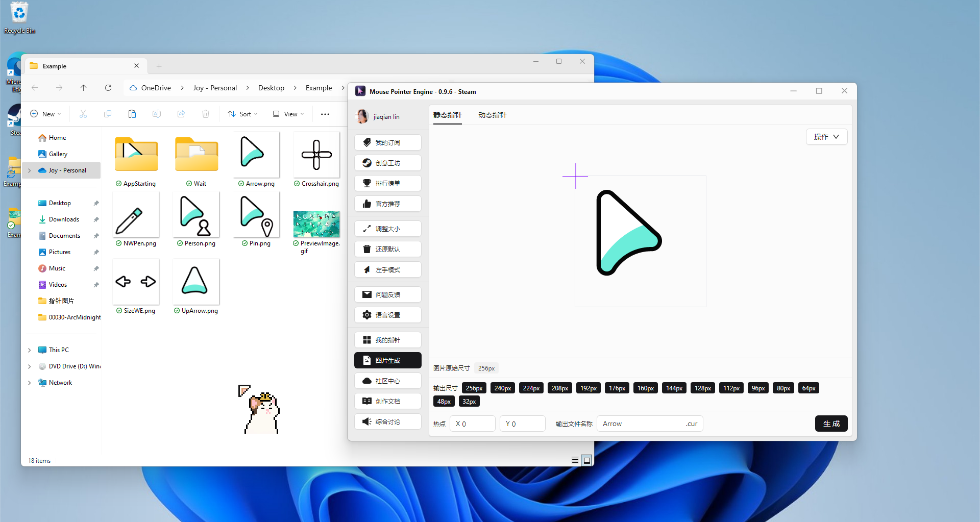Select the Crosshair.png file thumbnail
This screenshot has height=522, width=980.
316,155
